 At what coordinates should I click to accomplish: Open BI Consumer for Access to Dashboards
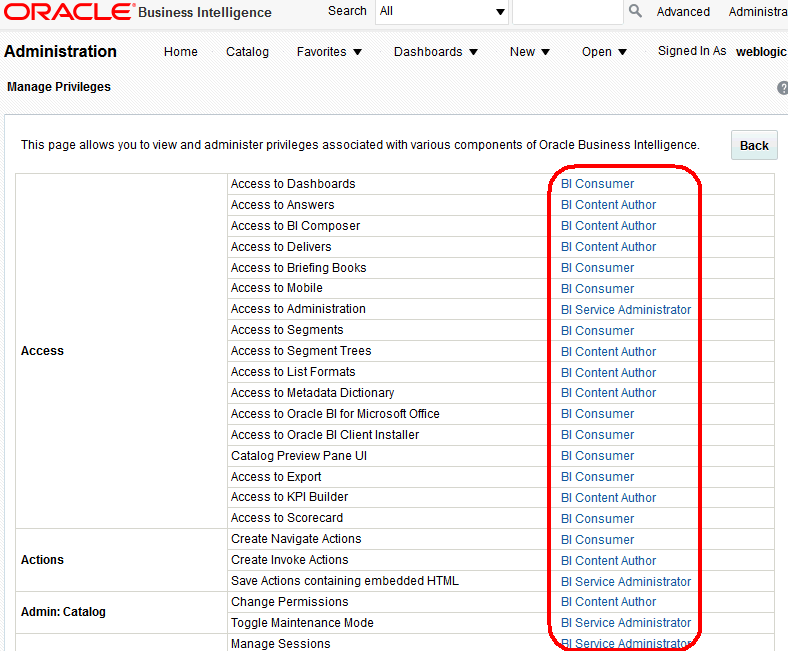click(x=597, y=184)
